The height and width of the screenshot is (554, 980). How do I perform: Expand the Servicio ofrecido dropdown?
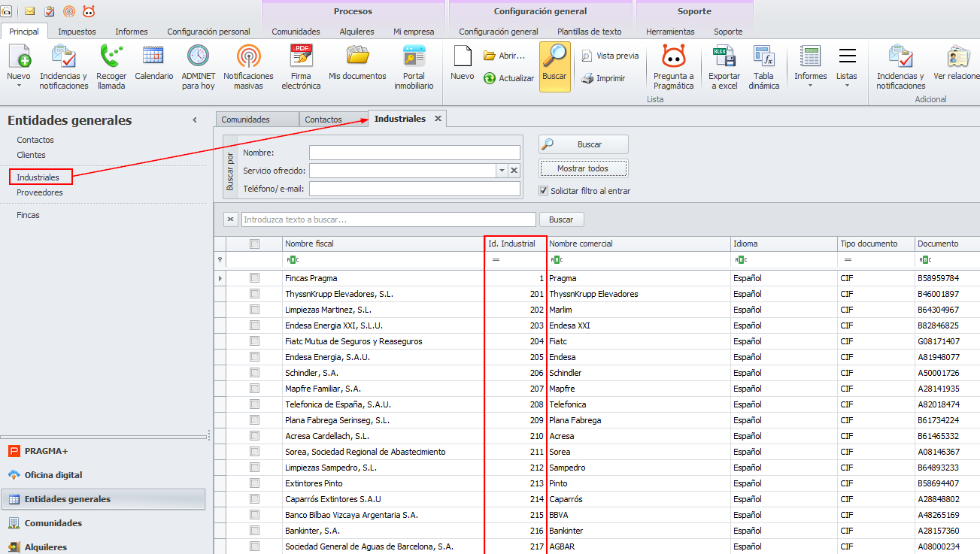pyautogui.click(x=502, y=171)
